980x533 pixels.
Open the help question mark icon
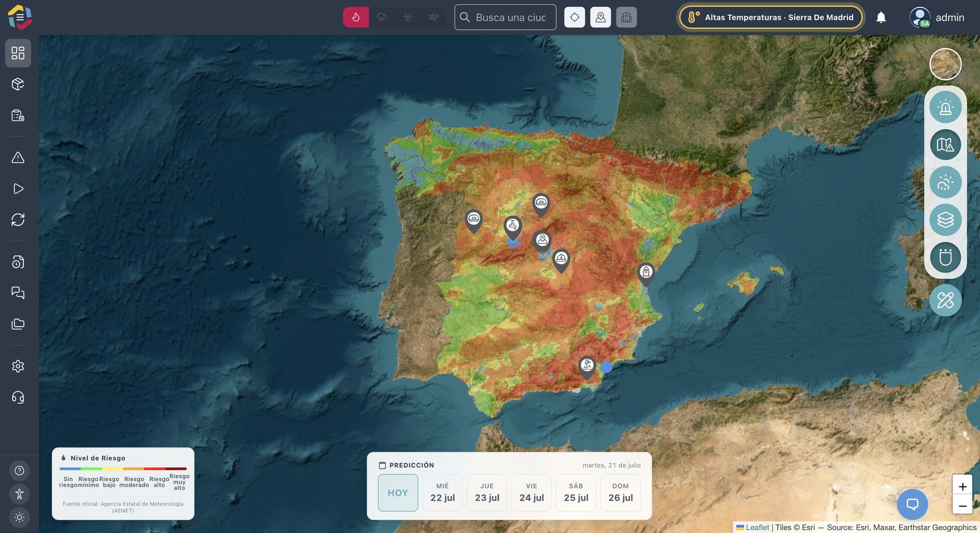tap(19, 471)
